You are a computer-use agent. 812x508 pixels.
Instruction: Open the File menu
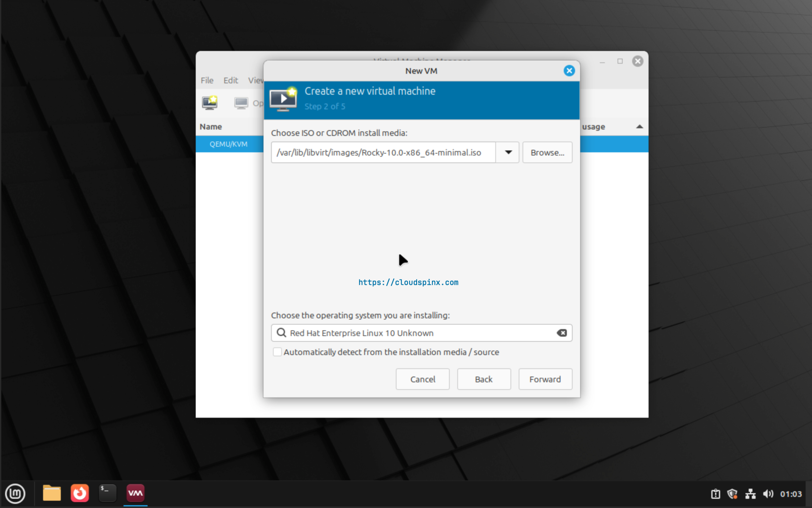click(x=206, y=80)
